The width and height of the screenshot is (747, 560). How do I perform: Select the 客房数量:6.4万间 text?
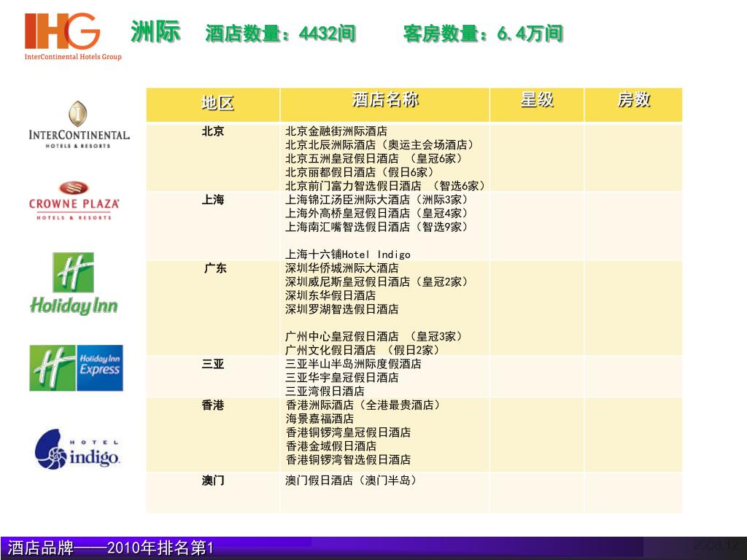click(483, 34)
